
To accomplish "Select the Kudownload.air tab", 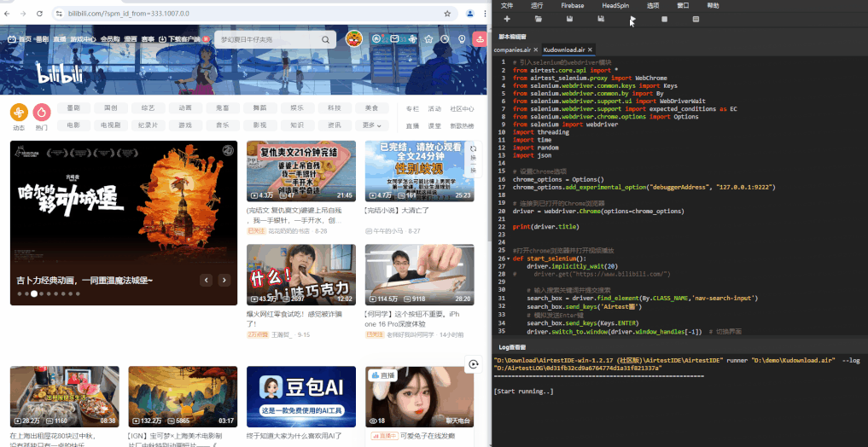I will point(564,49).
